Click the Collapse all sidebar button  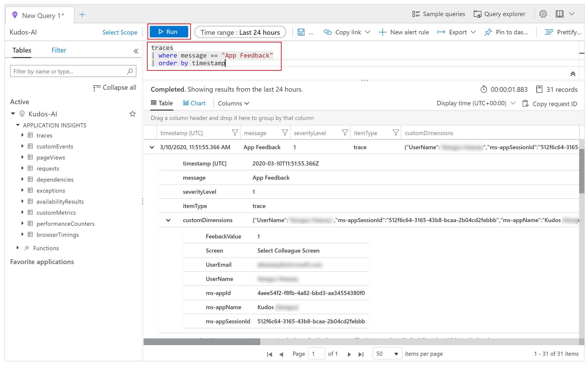click(114, 87)
